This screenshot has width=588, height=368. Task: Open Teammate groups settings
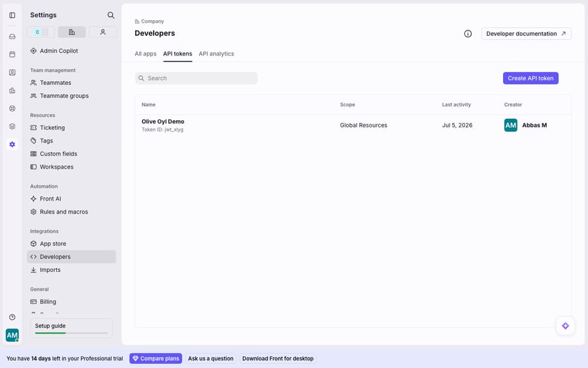click(x=71, y=95)
